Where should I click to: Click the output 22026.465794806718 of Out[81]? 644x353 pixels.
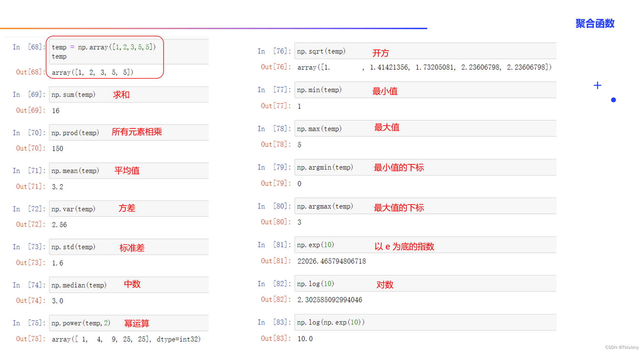[x=332, y=261]
